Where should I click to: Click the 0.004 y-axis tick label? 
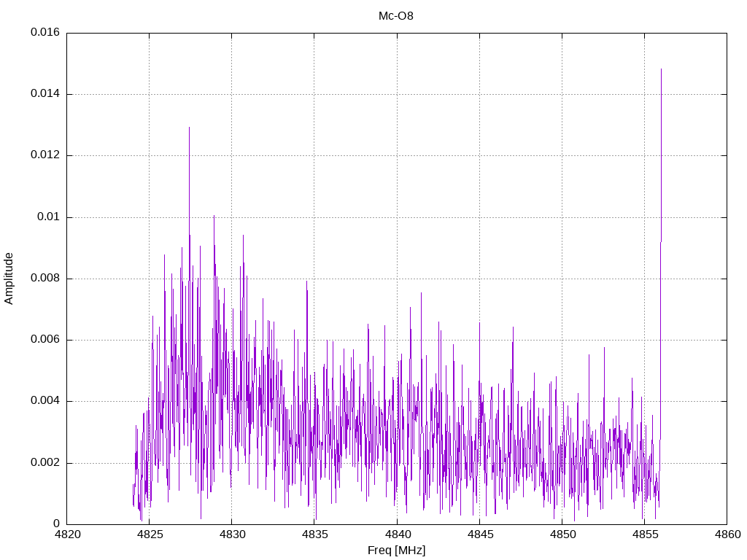pyautogui.click(x=45, y=402)
